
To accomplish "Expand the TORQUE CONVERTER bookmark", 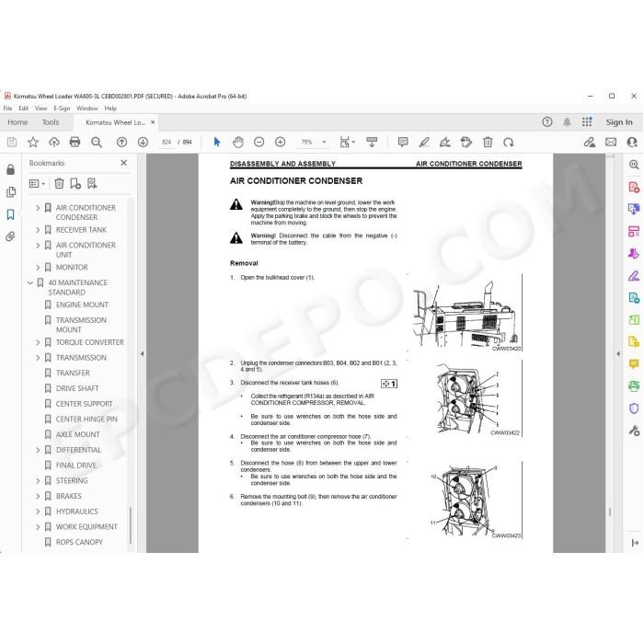I will (x=38, y=342).
